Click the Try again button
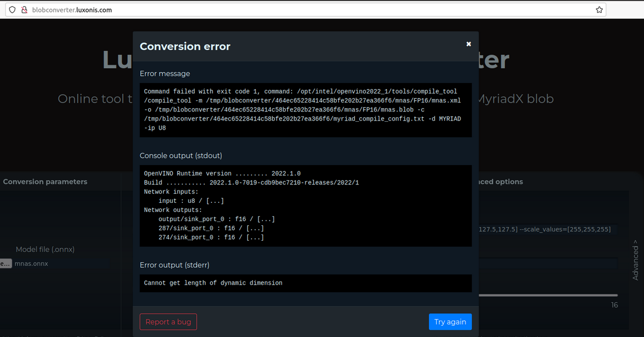Viewport: 644px width, 337px height. coord(450,322)
